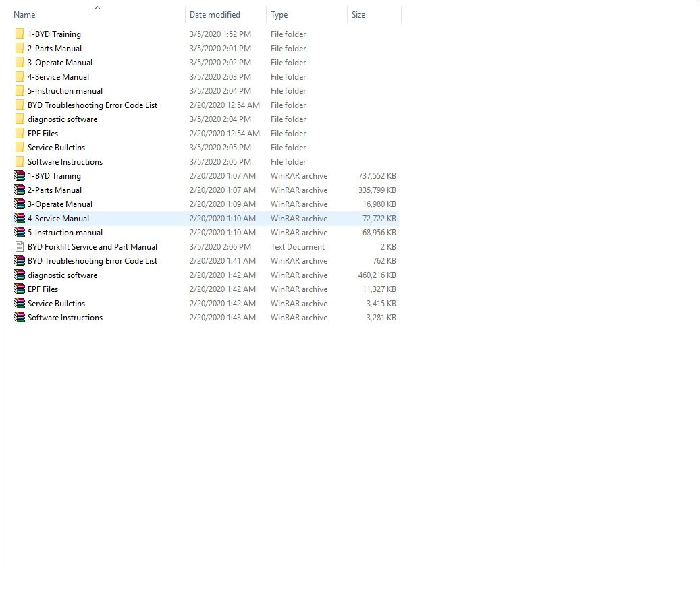This screenshot has width=700, height=589.
Task: Click the 11,327 KB size value
Action: click(x=379, y=289)
